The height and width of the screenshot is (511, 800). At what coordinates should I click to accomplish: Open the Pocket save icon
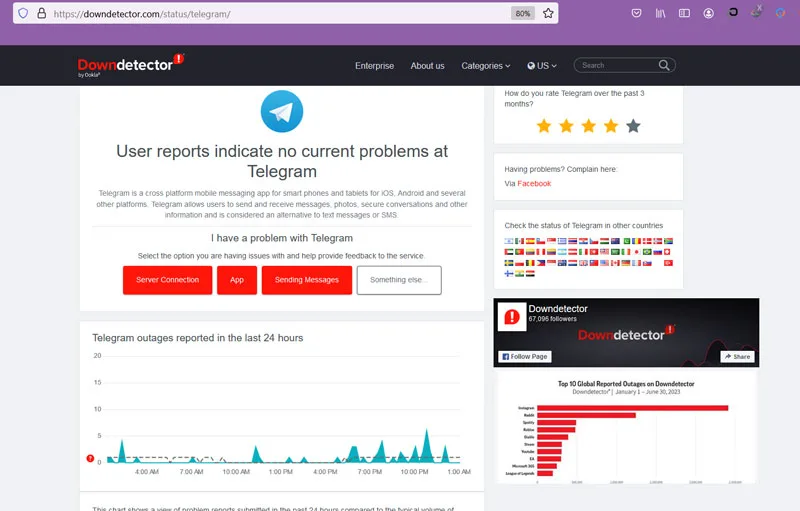pyautogui.click(x=636, y=13)
